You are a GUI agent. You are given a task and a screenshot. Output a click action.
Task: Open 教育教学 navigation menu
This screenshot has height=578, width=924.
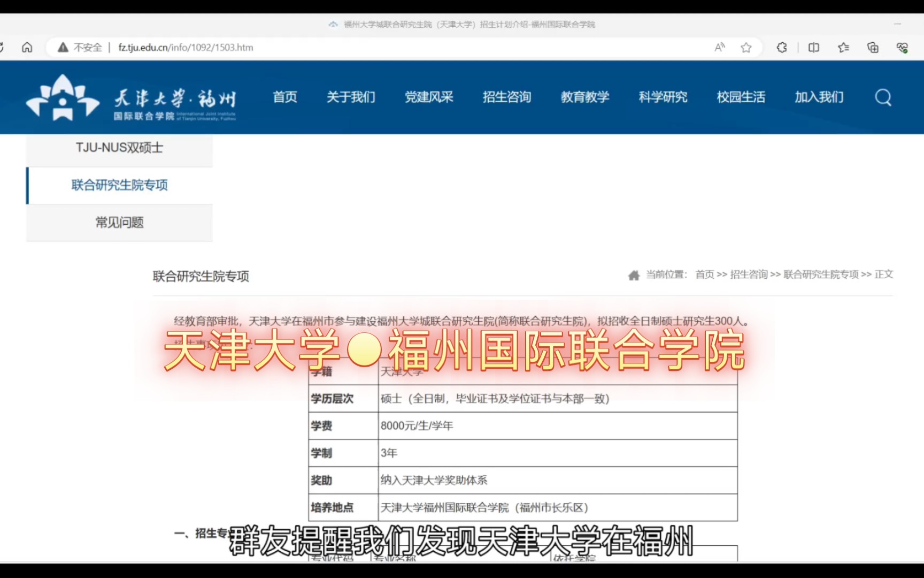(x=585, y=97)
